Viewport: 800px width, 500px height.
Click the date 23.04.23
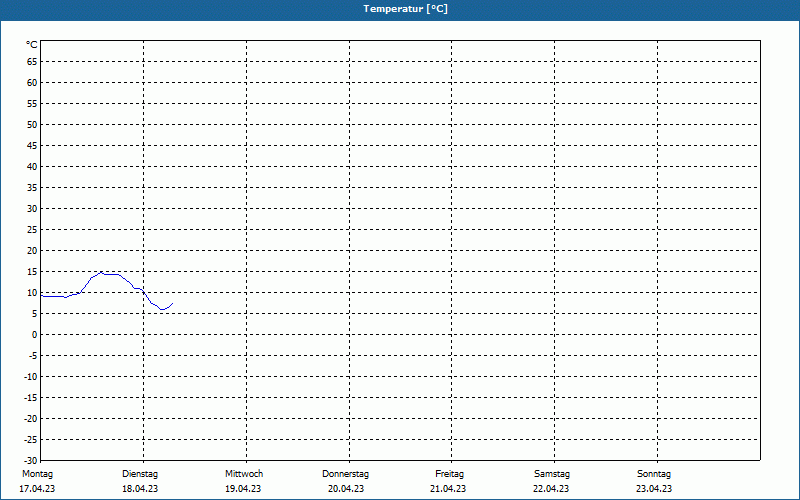coord(654,489)
